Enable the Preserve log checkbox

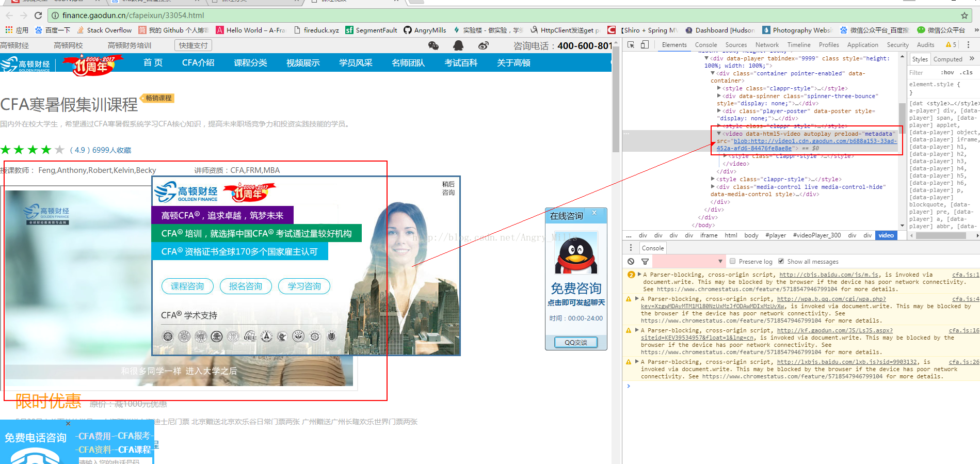coord(732,261)
